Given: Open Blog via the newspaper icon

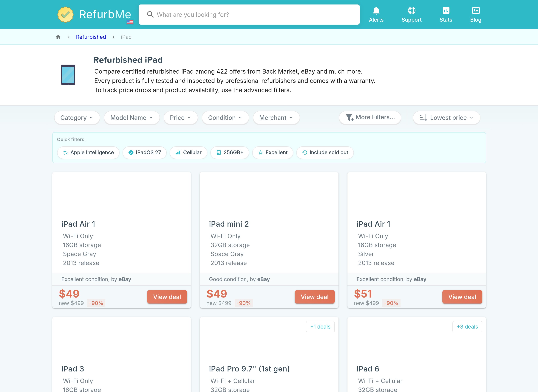Looking at the screenshot, I should pos(476,10).
